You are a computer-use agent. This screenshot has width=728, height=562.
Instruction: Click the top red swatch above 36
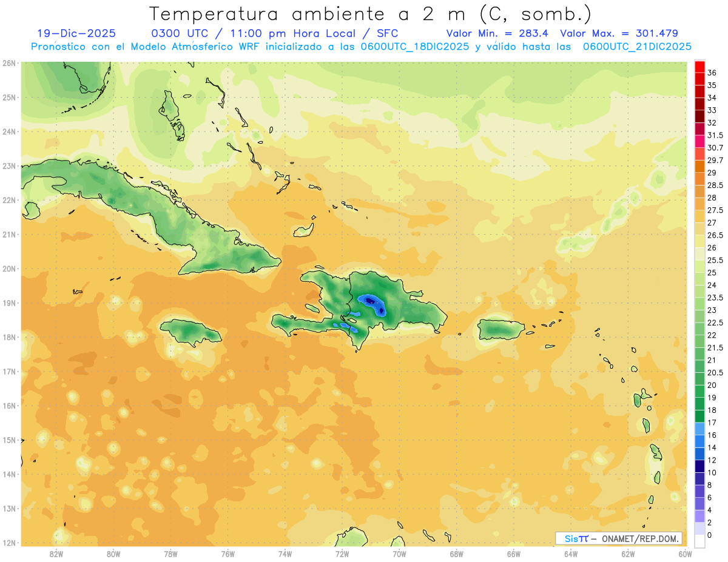[699, 67]
